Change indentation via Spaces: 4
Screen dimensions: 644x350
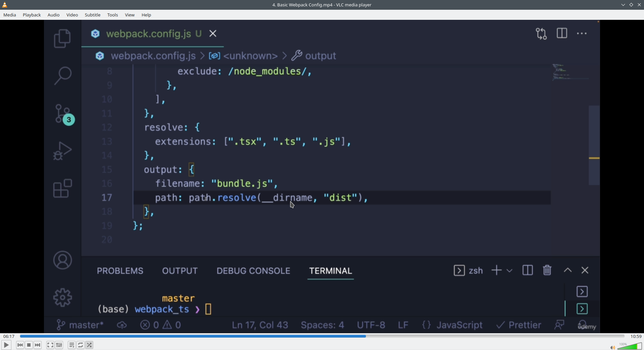[322, 325]
